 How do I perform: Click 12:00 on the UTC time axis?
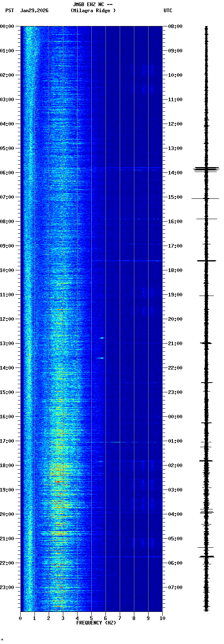coord(175,124)
